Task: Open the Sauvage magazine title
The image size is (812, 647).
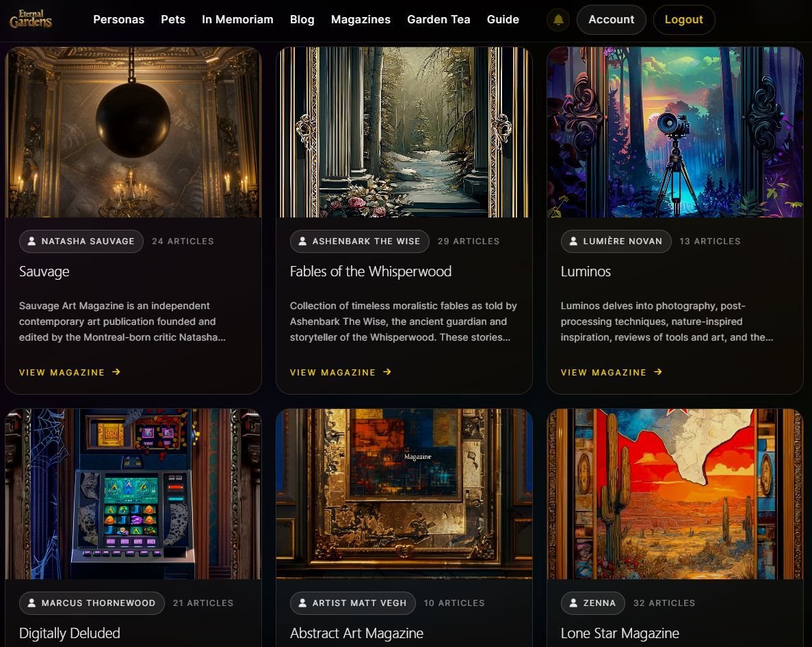Action: pyautogui.click(x=44, y=272)
